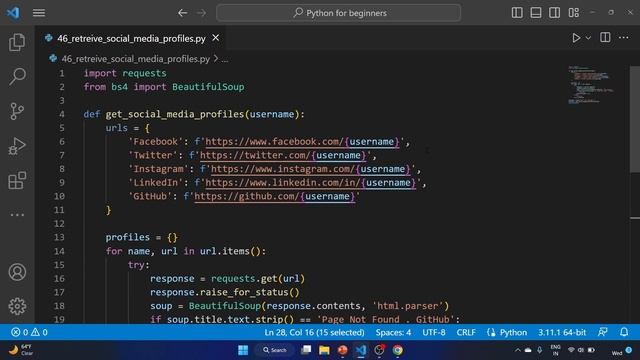Show hidden system tray icons
Screen dimensions: 640x360
[x=518, y=350]
